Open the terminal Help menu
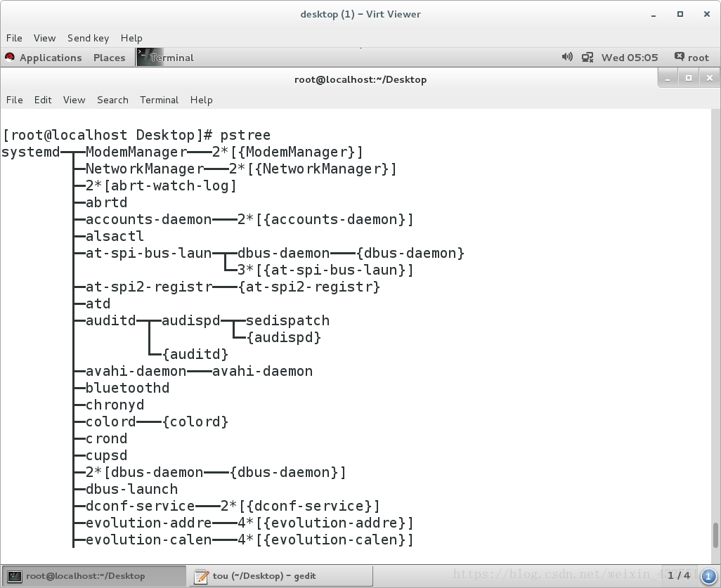The image size is (721, 588). [202, 100]
